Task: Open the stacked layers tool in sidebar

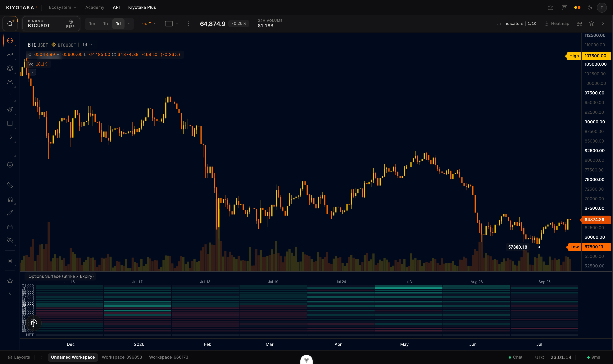Action: click(x=10, y=68)
